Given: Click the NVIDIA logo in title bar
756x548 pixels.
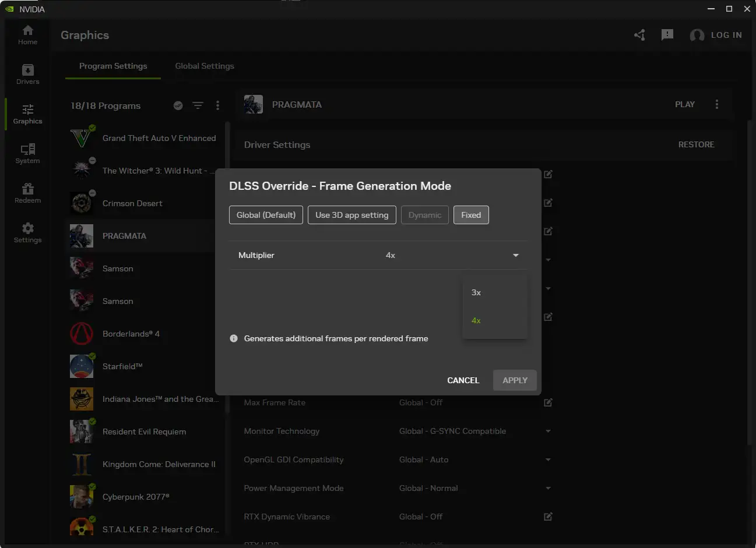Looking at the screenshot, I should 9,9.
